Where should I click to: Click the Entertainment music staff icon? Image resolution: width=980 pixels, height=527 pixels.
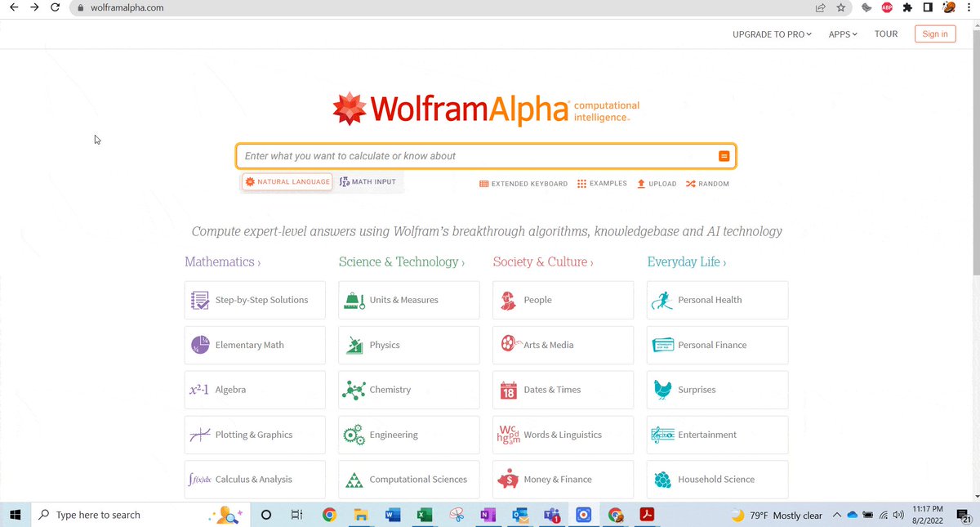(x=662, y=435)
